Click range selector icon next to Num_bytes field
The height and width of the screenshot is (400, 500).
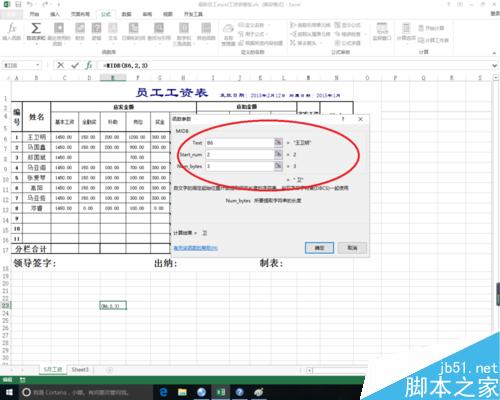(x=278, y=166)
